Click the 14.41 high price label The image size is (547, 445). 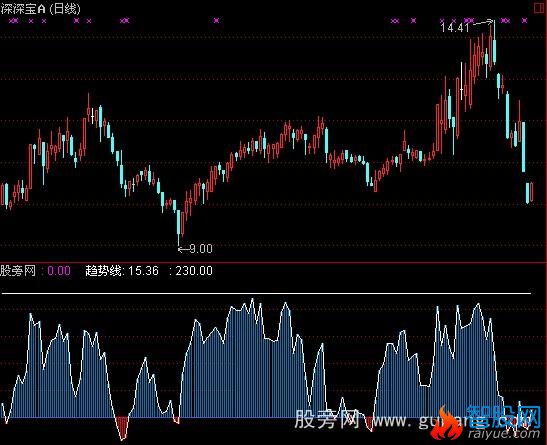455,28
